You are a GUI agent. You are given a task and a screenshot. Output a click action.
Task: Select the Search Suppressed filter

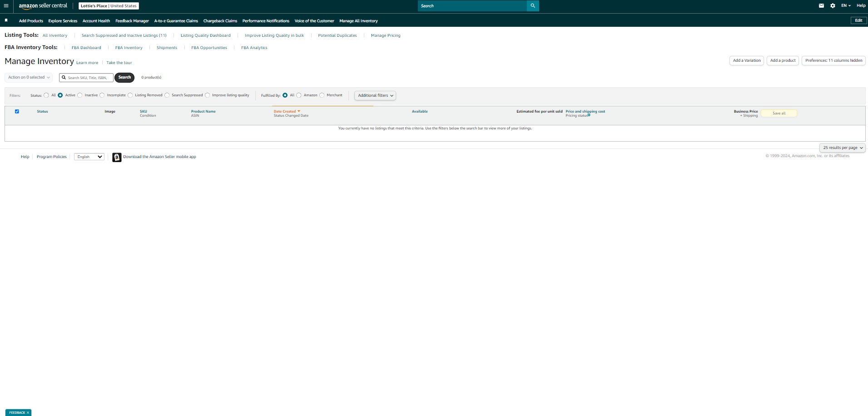167,95
